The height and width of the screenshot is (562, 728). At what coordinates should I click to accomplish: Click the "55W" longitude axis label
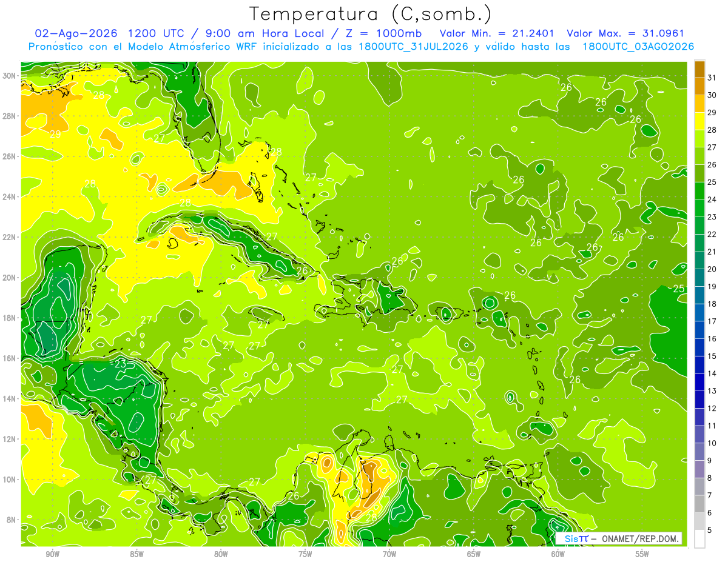point(642,555)
